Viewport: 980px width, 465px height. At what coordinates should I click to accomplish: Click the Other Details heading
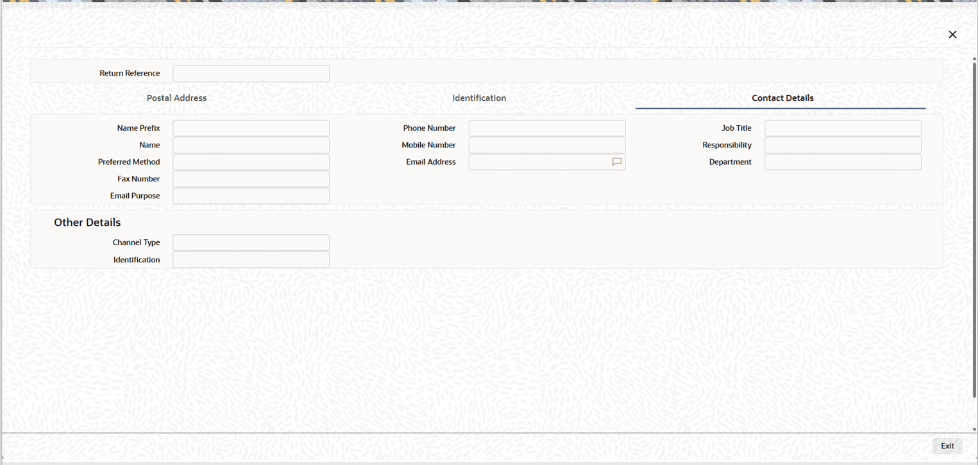click(x=87, y=223)
